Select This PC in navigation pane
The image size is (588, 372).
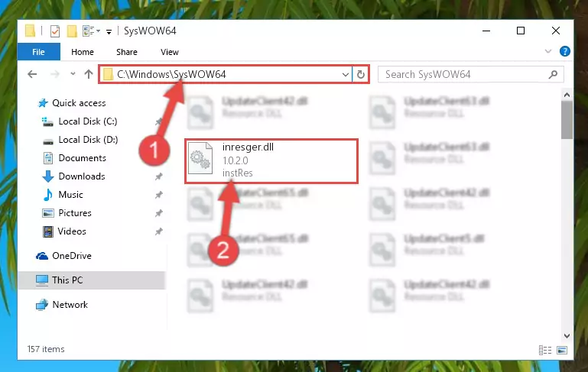92,280
